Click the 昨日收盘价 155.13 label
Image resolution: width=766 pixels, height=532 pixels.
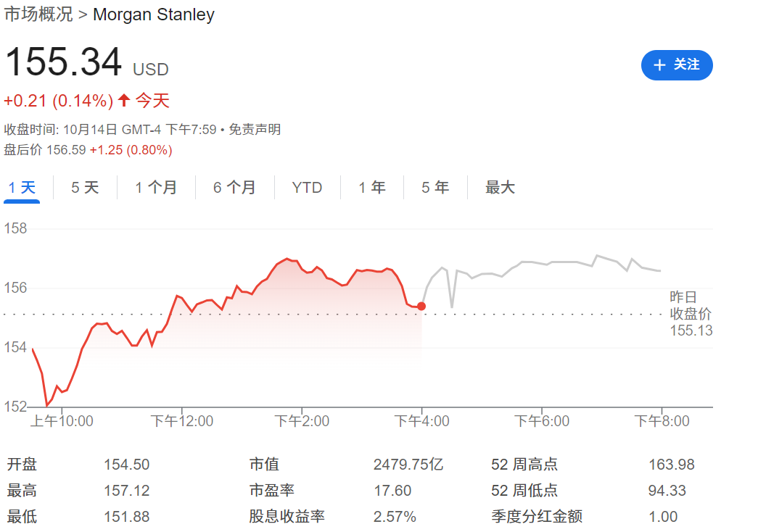click(691, 314)
